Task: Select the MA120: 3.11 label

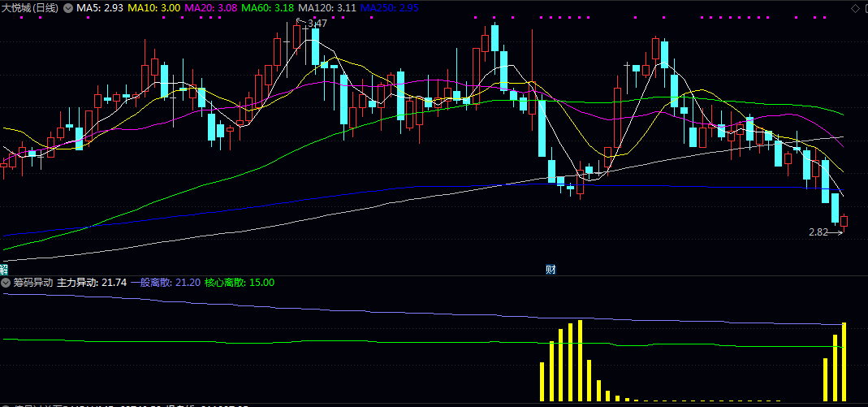Action: point(327,7)
